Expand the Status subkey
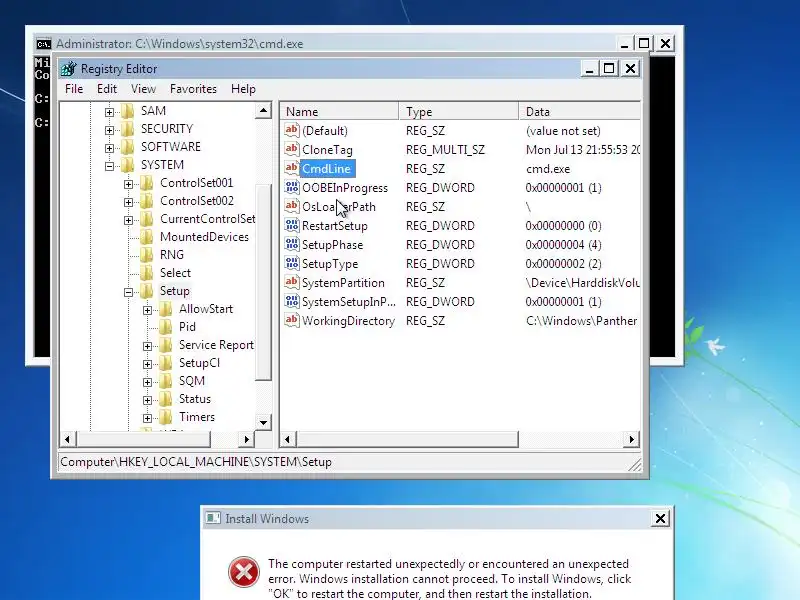The width and height of the screenshot is (800, 600). point(147,400)
